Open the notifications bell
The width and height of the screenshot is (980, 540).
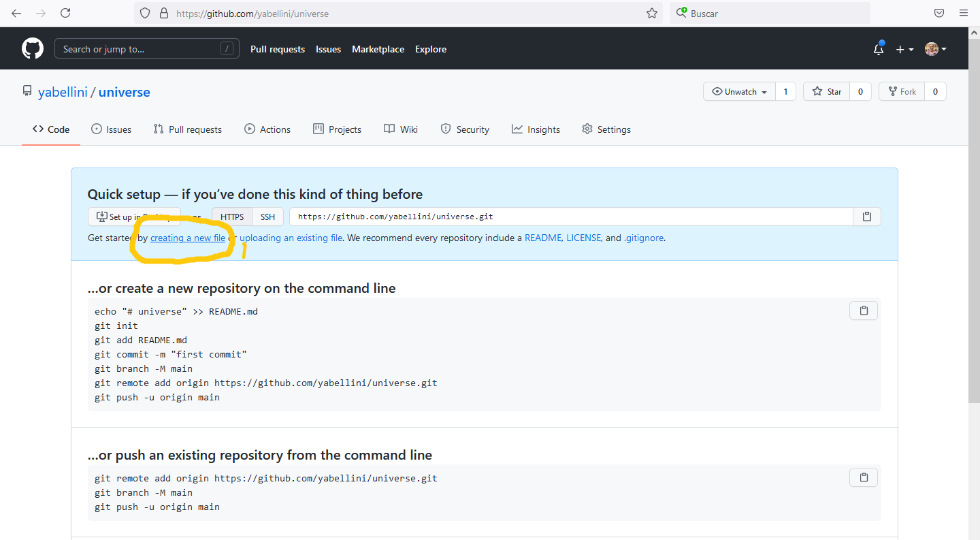(x=879, y=49)
